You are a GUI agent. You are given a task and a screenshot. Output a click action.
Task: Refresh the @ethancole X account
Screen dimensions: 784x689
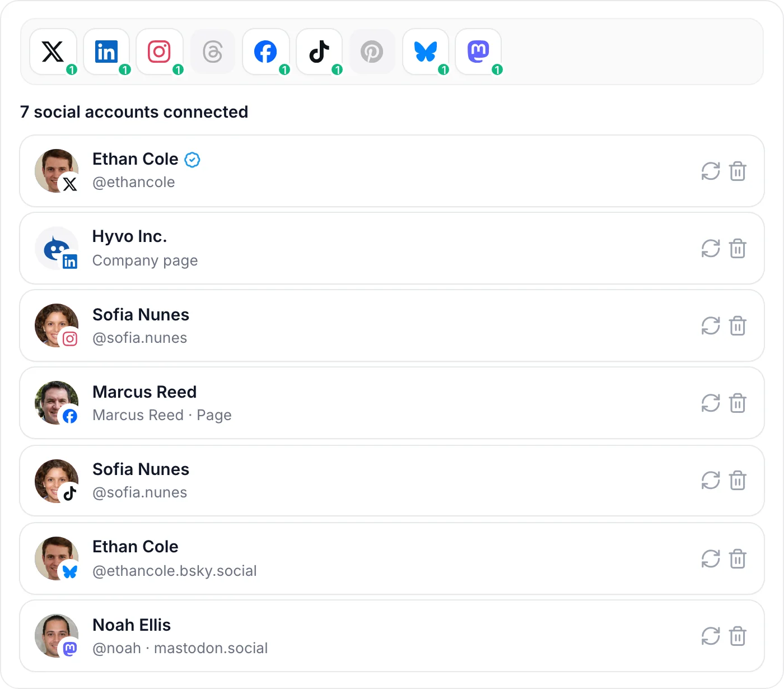tap(711, 171)
